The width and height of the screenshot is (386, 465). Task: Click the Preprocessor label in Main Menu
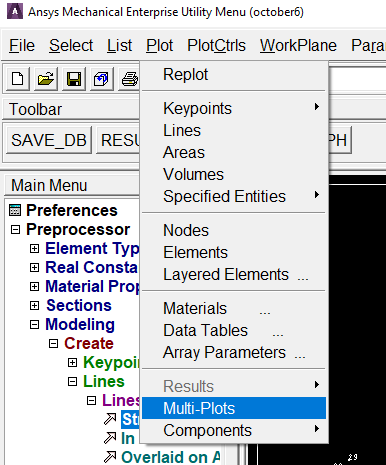tap(78, 229)
